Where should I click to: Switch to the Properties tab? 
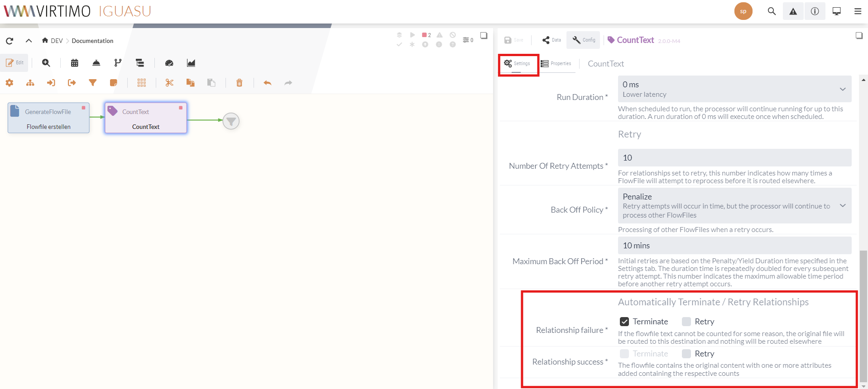coord(556,64)
